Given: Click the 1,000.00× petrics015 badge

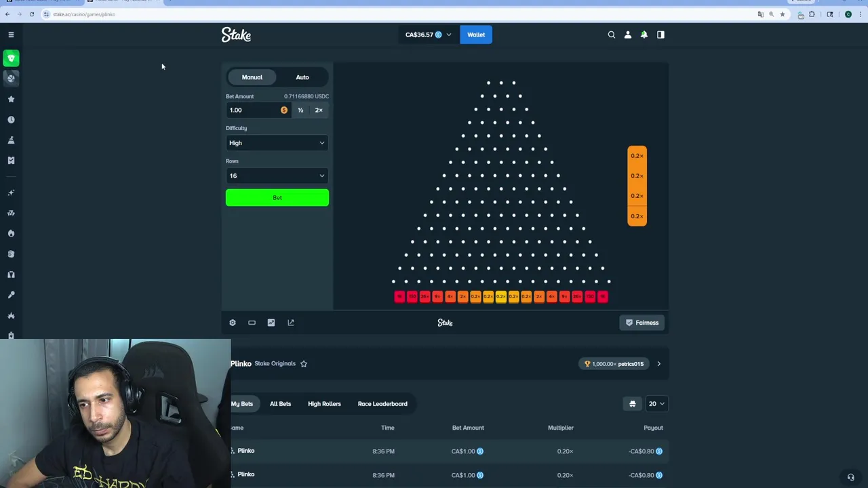Looking at the screenshot, I should [614, 364].
